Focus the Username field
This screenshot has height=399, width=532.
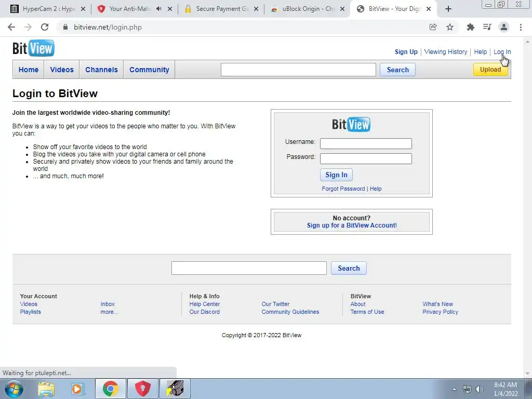pos(366,143)
